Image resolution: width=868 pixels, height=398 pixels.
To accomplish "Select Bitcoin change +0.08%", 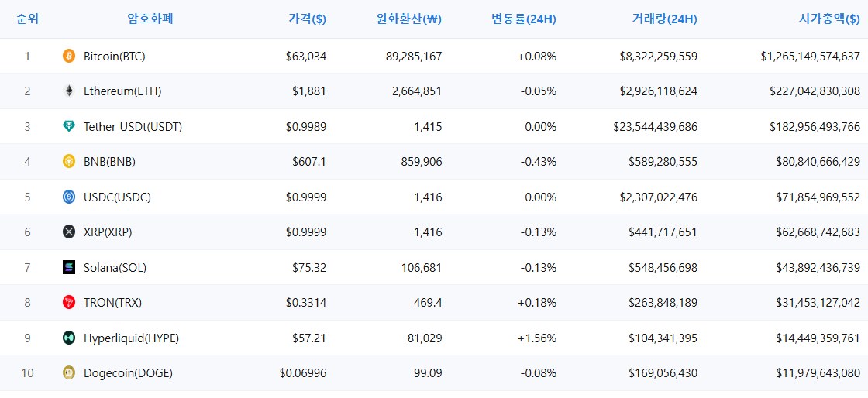I will 537,57.
